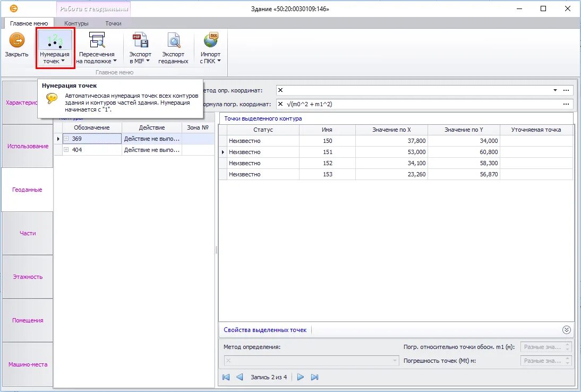The image size is (581, 392).
Task: Expand contour 404 tree node
Action: point(66,150)
